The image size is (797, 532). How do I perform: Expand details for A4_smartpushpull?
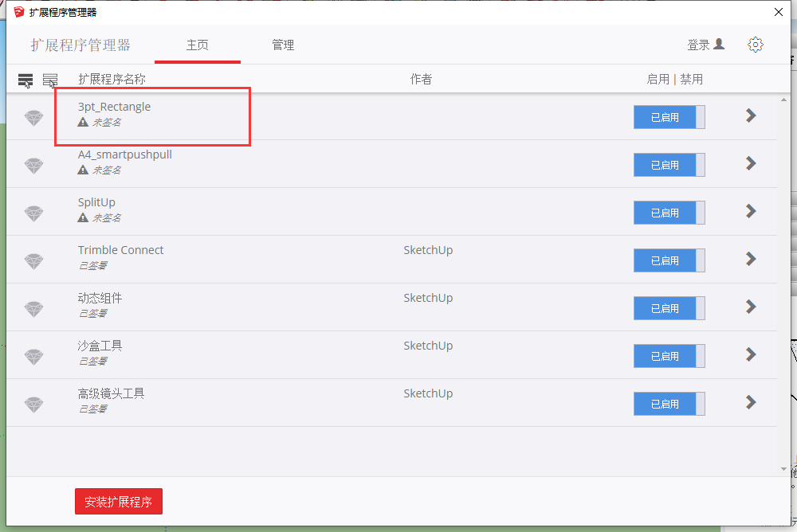tap(750, 163)
